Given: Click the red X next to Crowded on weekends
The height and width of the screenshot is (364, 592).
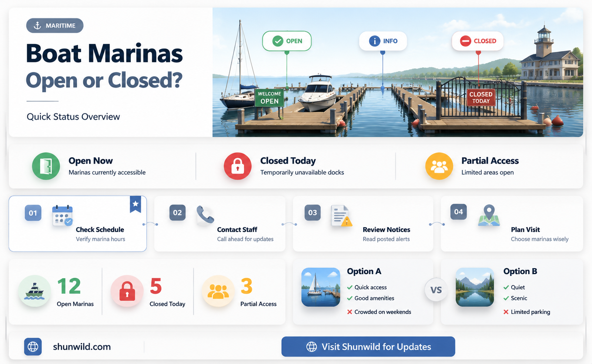Looking at the screenshot, I should pyautogui.click(x=349, y=312).
